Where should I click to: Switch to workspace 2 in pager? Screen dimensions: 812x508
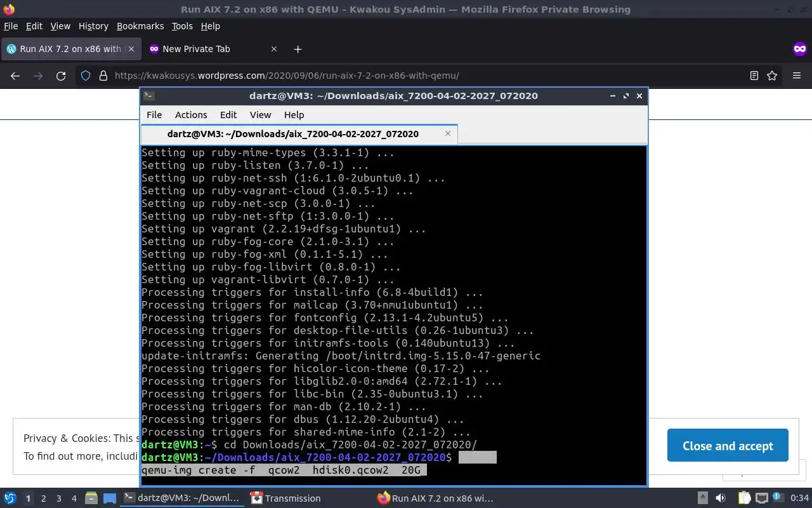pyautogui.click(x=43, y=498)
